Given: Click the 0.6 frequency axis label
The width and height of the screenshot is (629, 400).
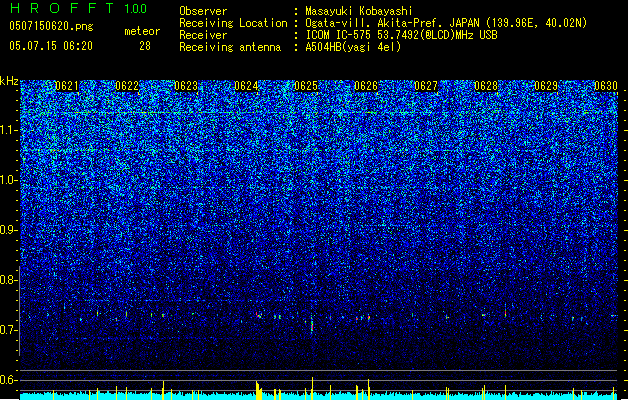Looking at the screenshot, I should click(9, 380).
